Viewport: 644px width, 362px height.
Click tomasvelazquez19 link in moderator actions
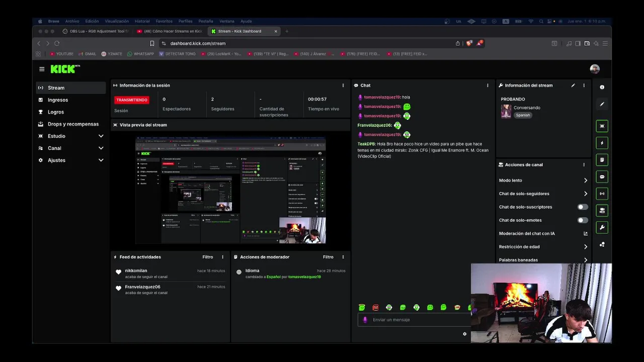pyautogui.click(x=304, y=277)
